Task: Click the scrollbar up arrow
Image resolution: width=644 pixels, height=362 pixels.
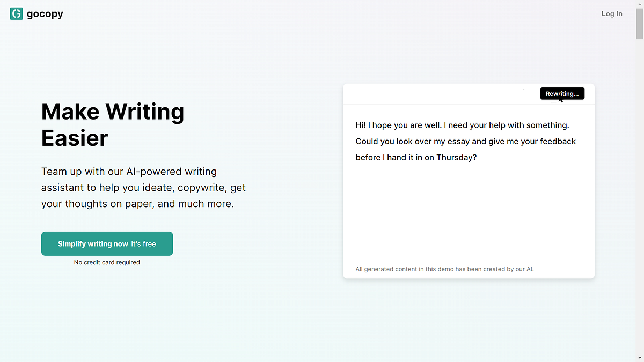Action: (640, 4)
